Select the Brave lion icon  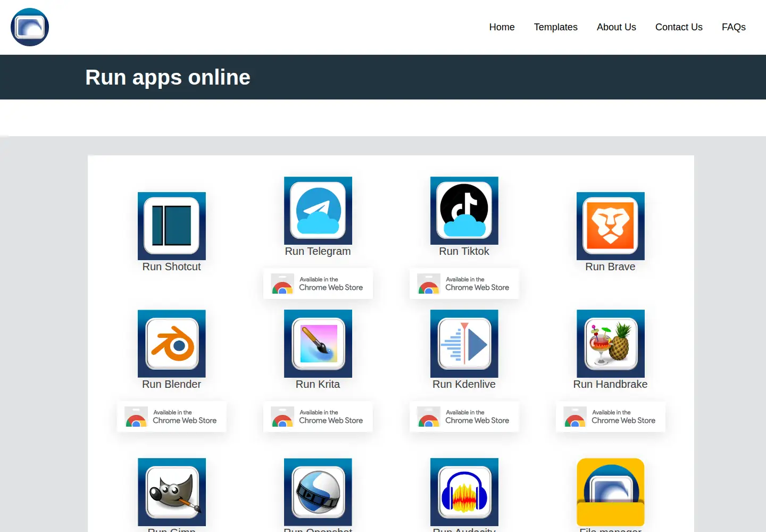click(611, 226)
